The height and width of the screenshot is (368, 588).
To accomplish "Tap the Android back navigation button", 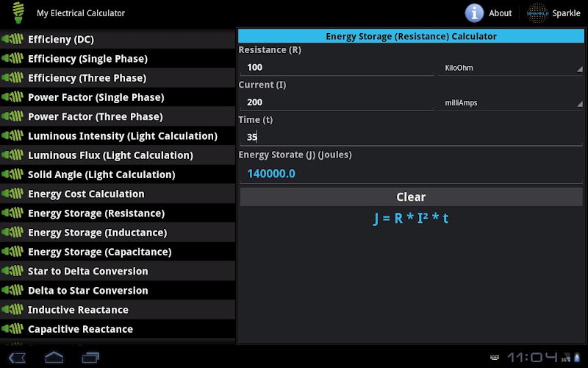I will pyautogui.click(x=17, y=357).
